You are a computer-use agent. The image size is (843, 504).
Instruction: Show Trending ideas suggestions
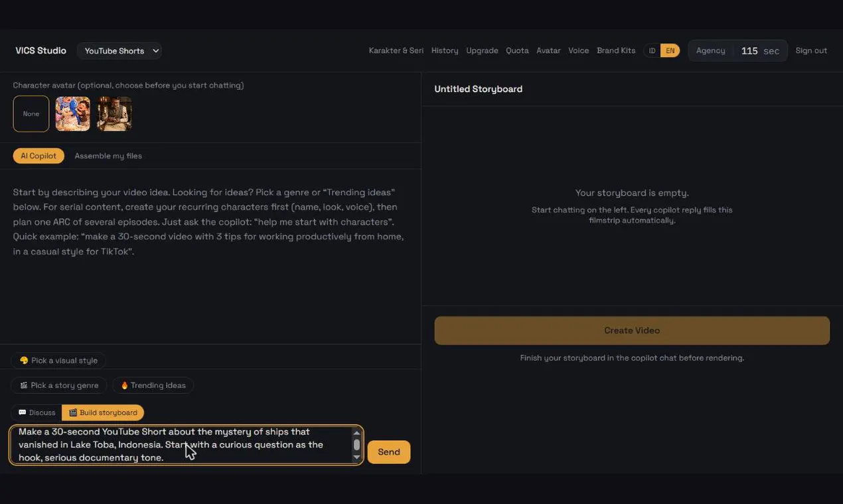[x=153, y=385]
